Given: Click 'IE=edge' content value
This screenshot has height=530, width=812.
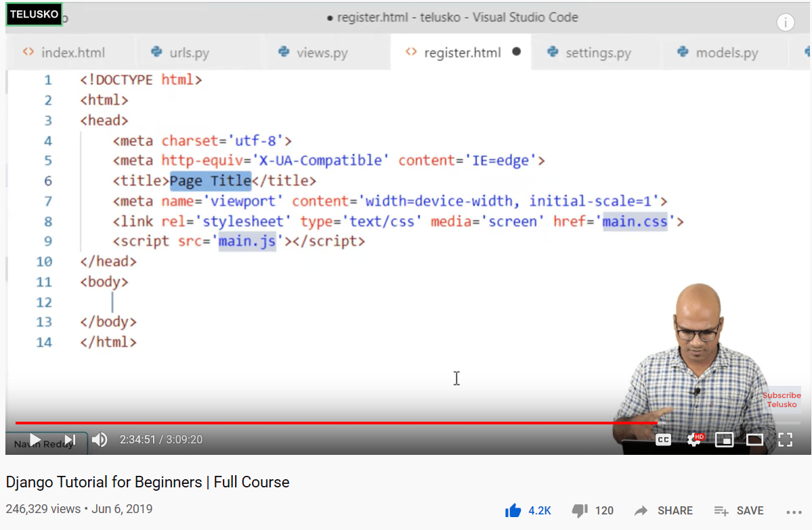Looking at the screenshot, I should pos(500,160).
